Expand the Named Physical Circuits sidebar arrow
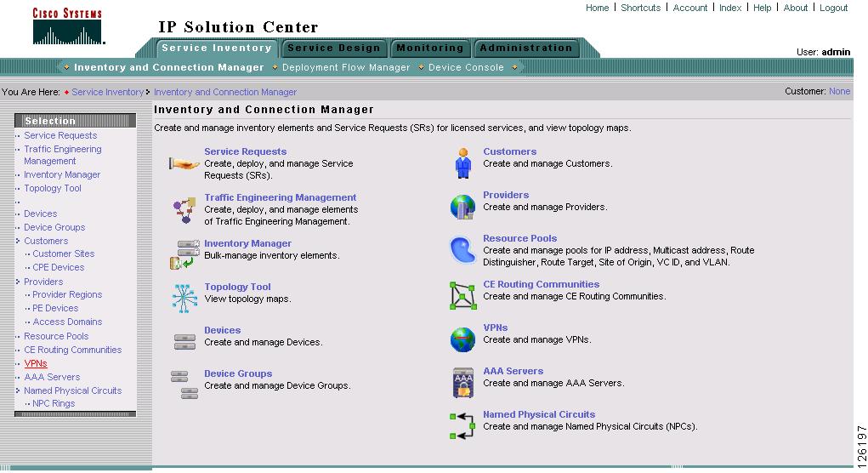This screenshot has height=473, width=868. click(x=18, y=390)
